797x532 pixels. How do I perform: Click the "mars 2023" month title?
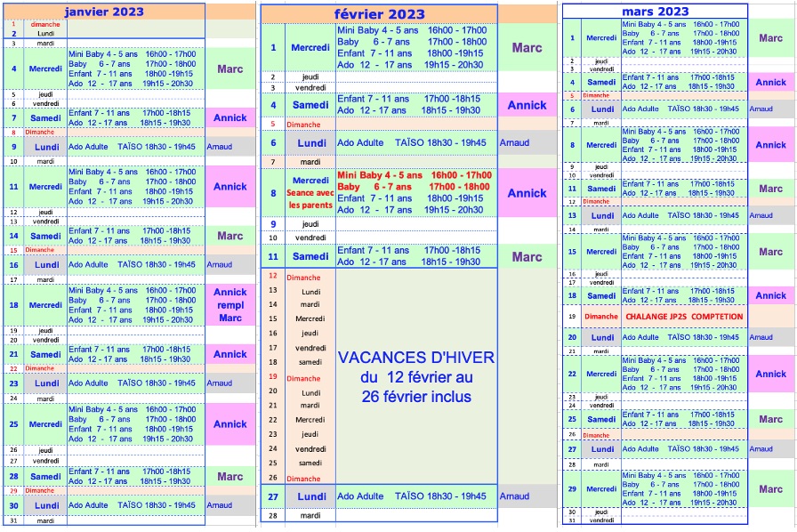pos(654,11)
